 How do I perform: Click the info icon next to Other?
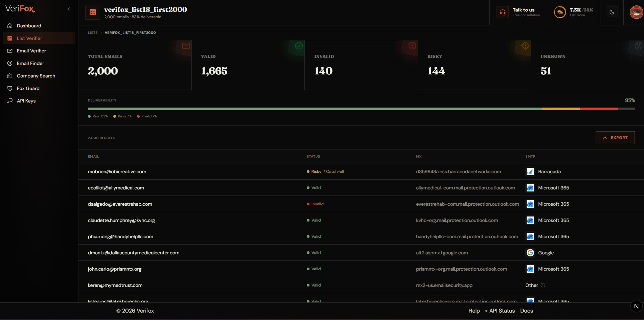click(543, 285)
